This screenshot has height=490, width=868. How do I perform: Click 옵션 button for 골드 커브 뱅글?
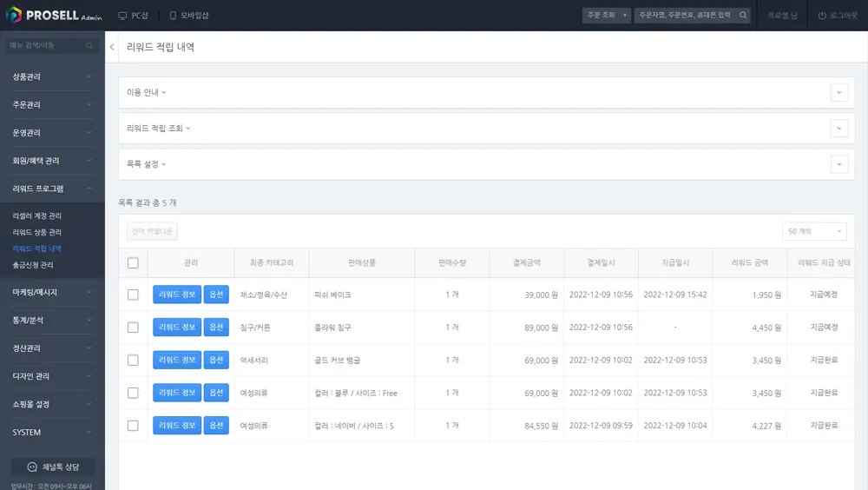coord(216,360)
